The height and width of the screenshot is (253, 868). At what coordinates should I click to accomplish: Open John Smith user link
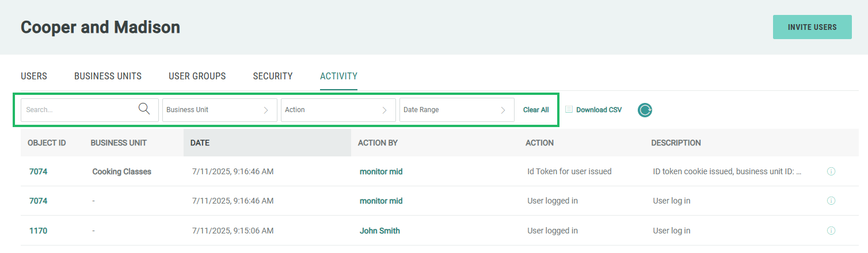(379, 231)
